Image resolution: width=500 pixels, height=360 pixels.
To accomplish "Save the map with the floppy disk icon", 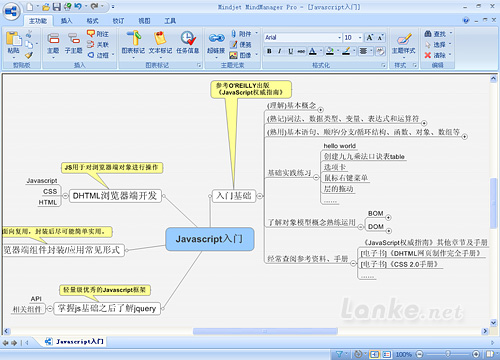I will (57, 6).
